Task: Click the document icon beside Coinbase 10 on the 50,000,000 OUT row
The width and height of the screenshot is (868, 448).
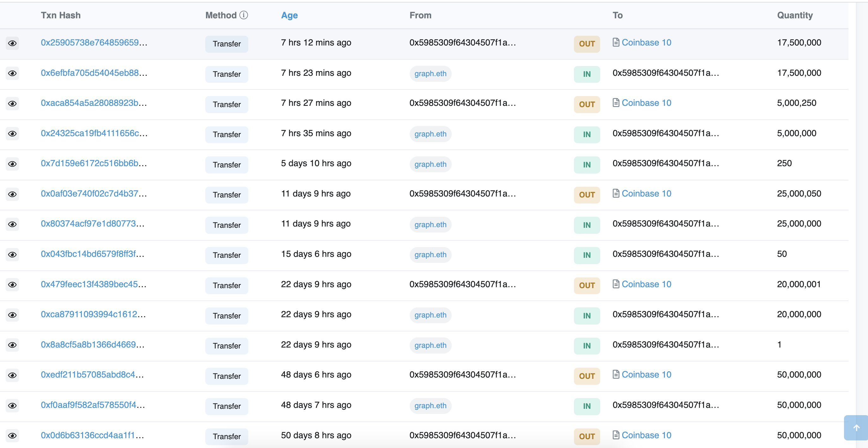Action: [616, 374]
